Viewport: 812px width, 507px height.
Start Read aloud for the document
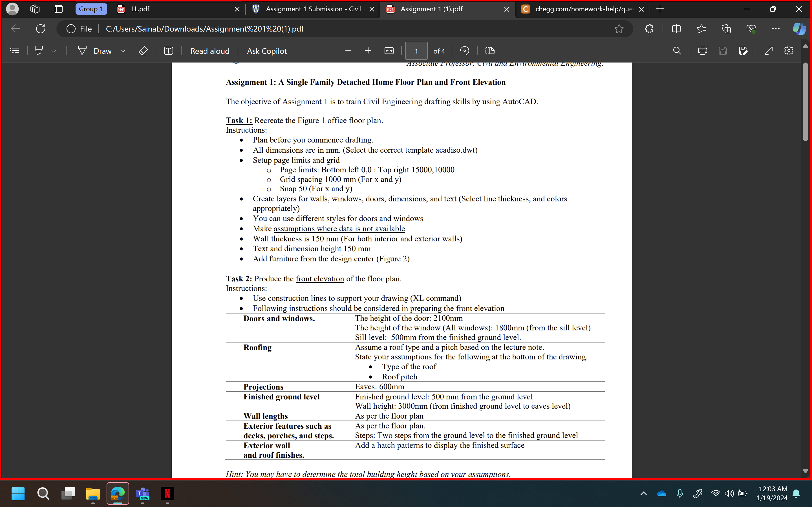pos(210,51)
